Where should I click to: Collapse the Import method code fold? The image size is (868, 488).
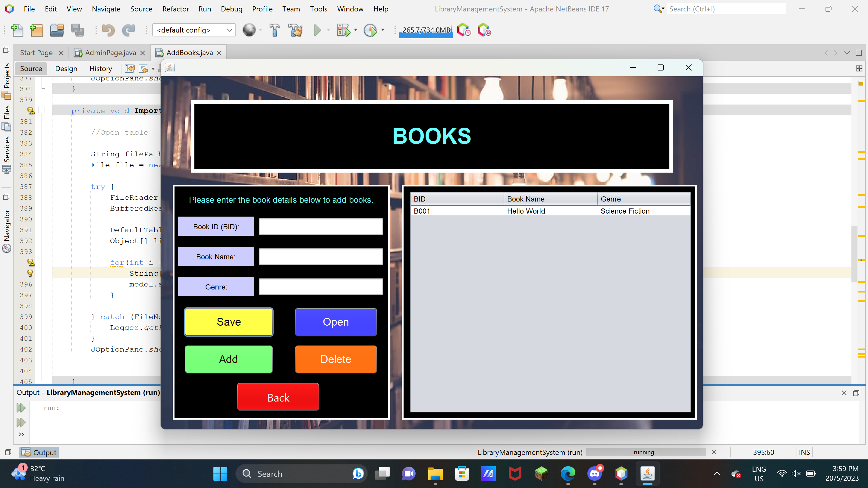(42, 110)
